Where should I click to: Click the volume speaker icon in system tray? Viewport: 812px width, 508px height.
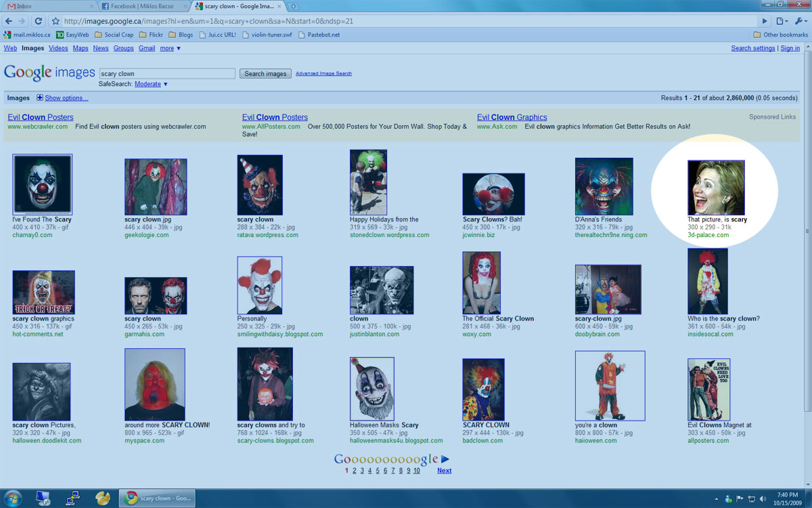763,499
